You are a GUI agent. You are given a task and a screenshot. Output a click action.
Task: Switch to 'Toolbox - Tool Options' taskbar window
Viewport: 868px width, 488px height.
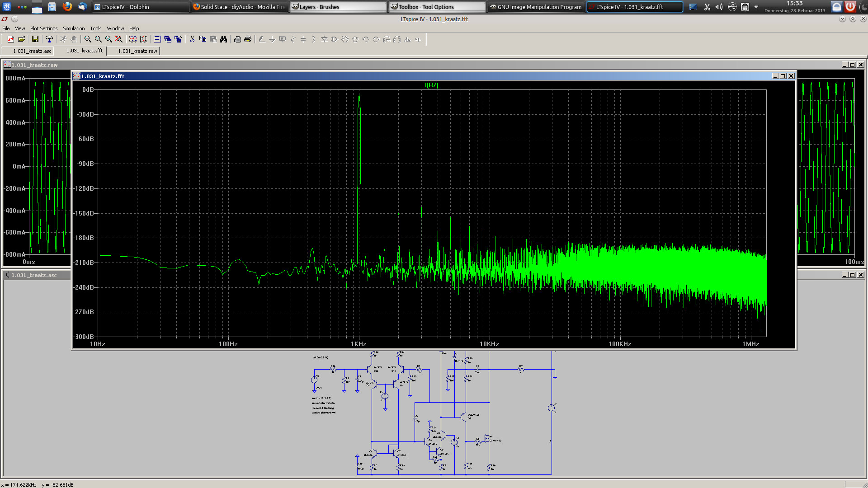coord(437,7)
